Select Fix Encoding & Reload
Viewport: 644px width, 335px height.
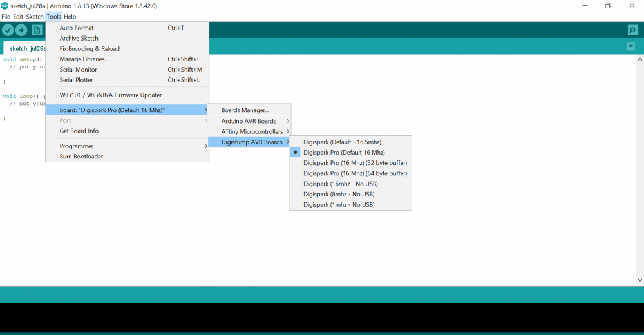[128, 48]
